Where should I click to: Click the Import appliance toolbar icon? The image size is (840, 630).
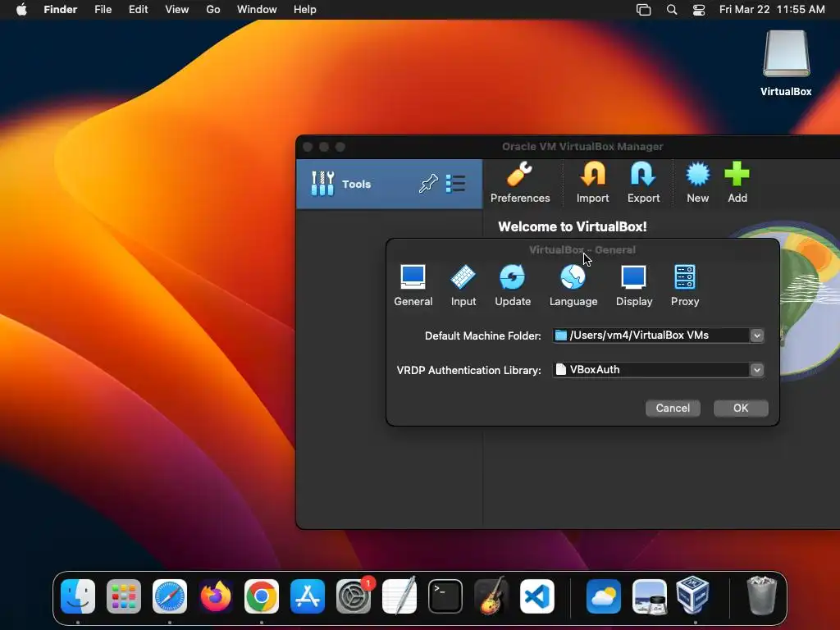pyautogui.click(x=592, y=183)
